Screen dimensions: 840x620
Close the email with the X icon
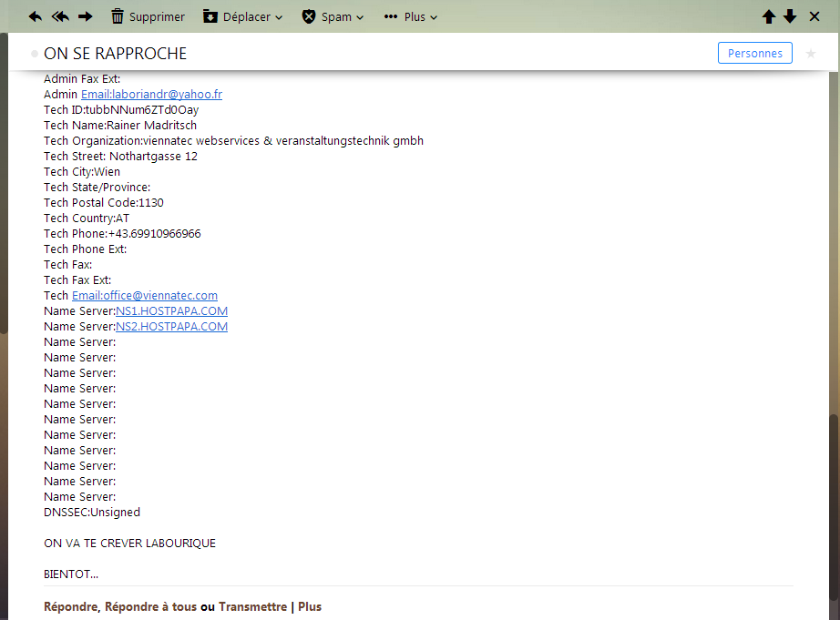point(814,16)
